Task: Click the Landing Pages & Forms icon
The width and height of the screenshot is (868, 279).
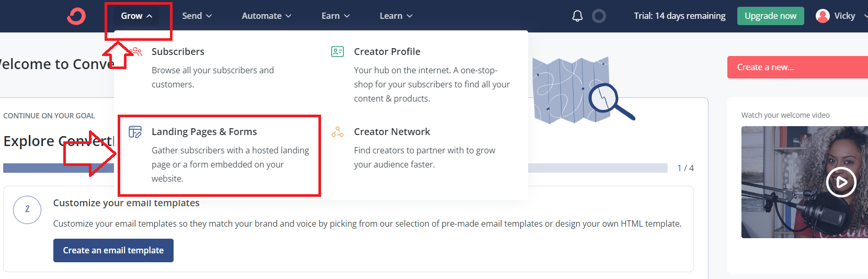Action: tap(135, 132)
